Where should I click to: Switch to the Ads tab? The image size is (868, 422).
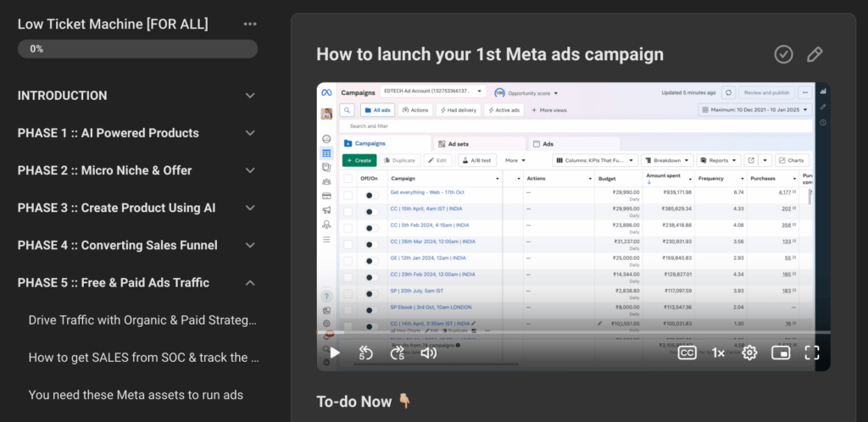(x=574, y=144)
